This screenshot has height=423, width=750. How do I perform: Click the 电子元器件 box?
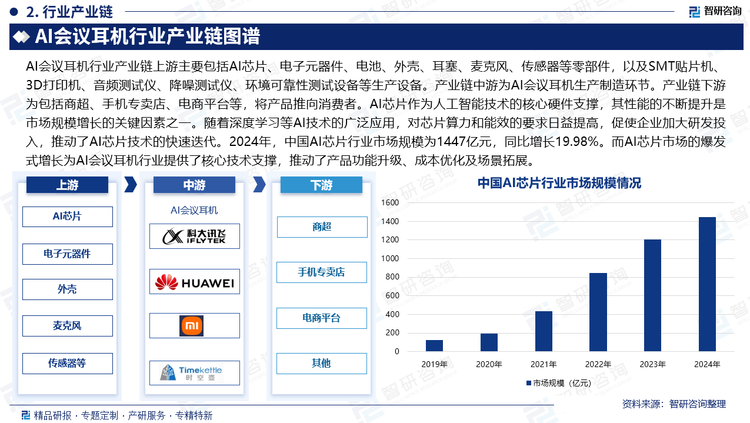tap(67, 254)
